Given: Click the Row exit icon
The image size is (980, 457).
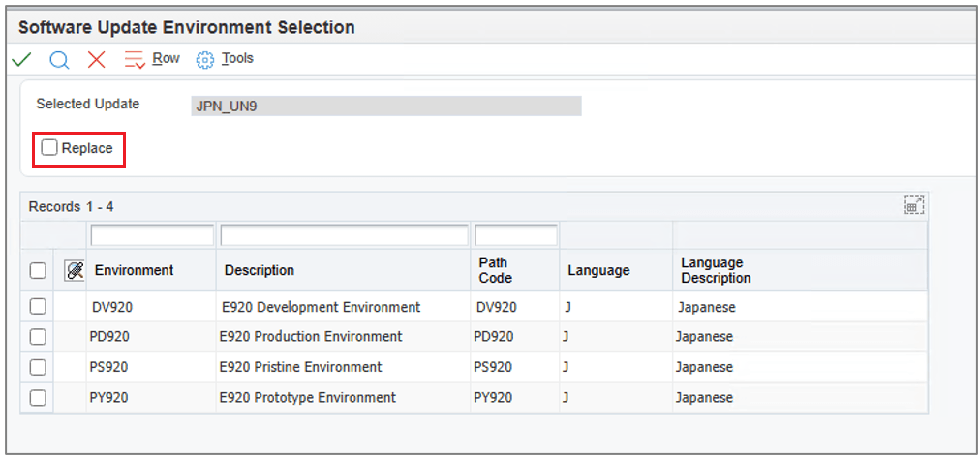Looking at the screenshot, I should point(135,59).
